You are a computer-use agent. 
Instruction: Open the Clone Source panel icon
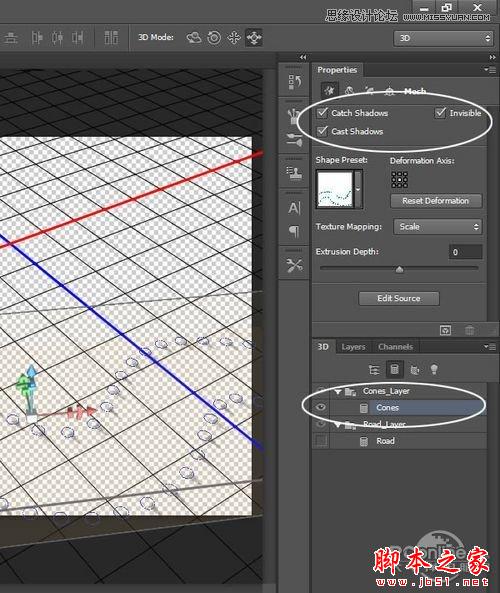point(294,172)
